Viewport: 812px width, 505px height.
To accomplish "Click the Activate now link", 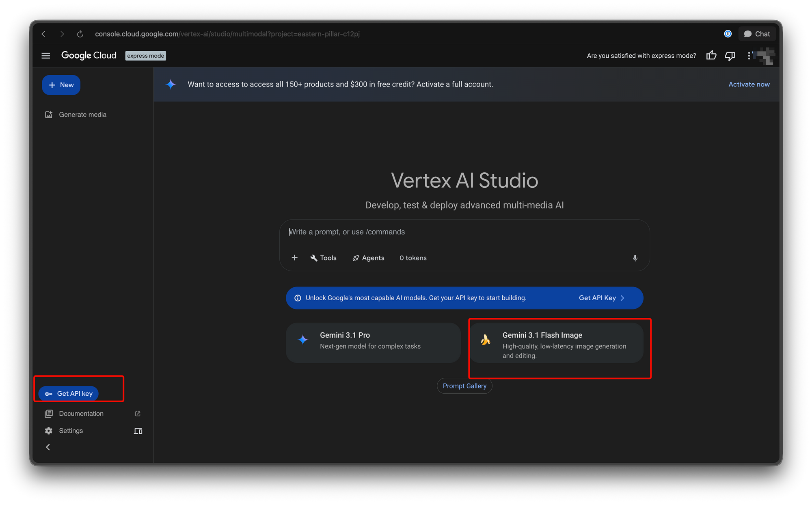I will tap(749, 84).
